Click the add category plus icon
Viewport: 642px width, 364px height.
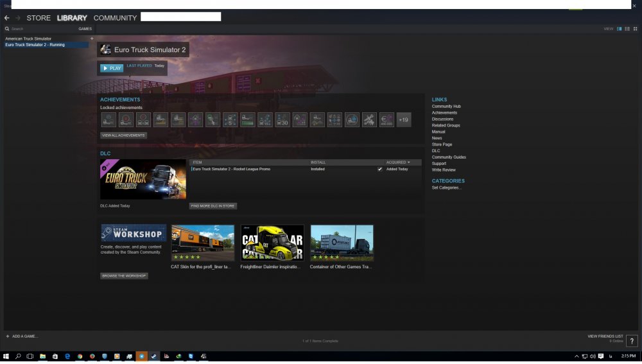point(92,39)
